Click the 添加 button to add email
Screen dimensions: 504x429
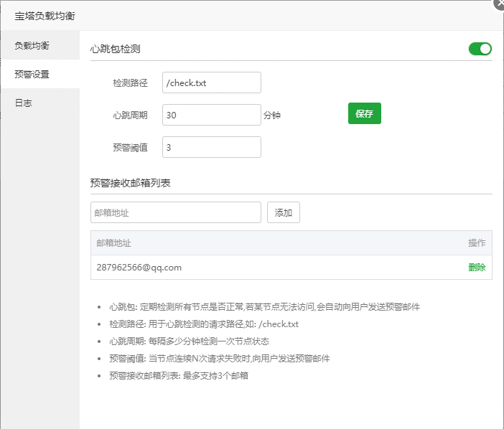tap(284, 212)
